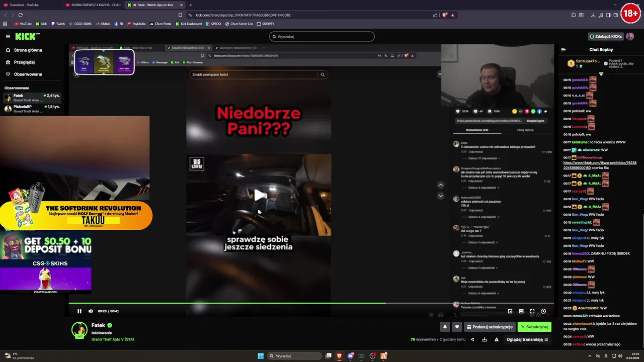
Task: Switch to NOWACZKIEWICZ X KAZIOR browser tab
Action: [x=93, y=5]
